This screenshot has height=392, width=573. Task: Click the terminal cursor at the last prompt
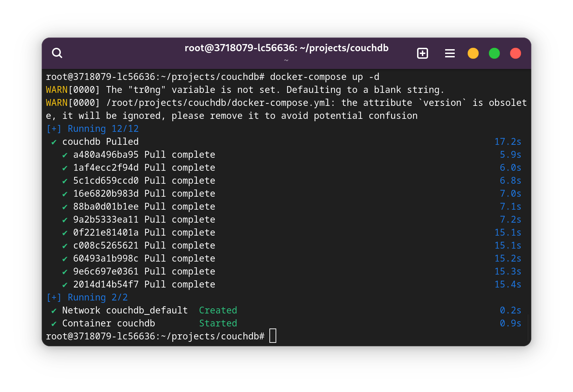[273, 336]
